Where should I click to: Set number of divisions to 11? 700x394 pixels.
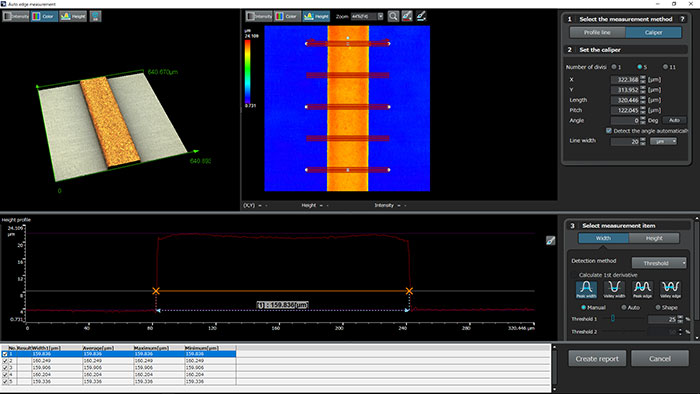(x=665, y=67)
